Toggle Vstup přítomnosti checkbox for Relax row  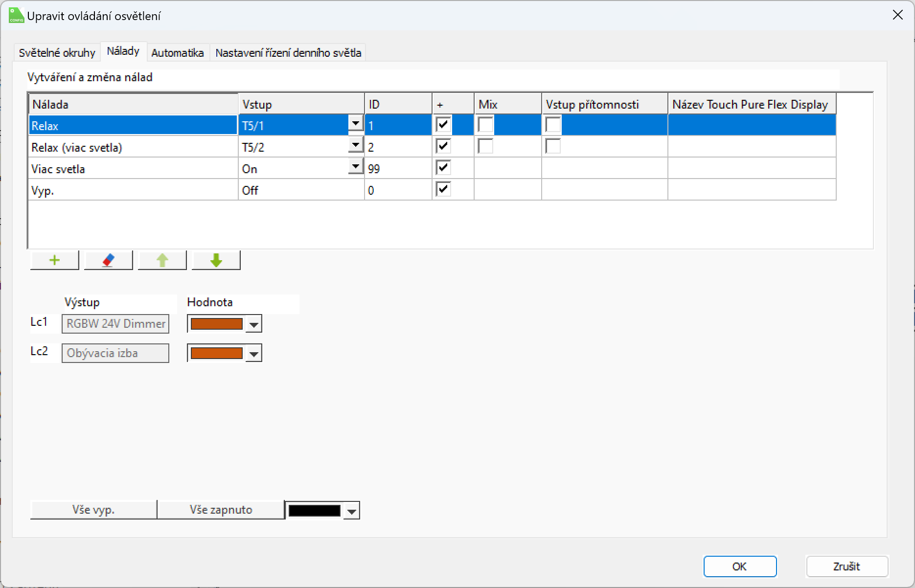coord(553,125)
